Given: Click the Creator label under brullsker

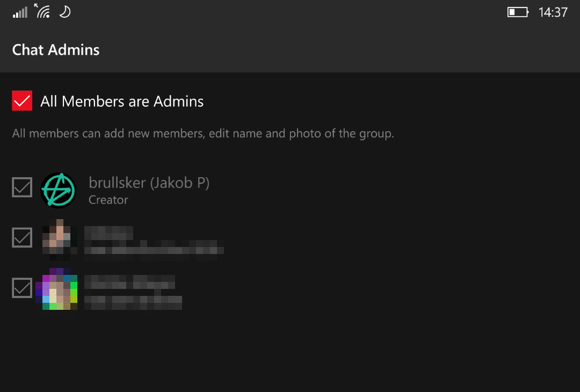Looking at the screenshot, I should click(x=108, y=200).
